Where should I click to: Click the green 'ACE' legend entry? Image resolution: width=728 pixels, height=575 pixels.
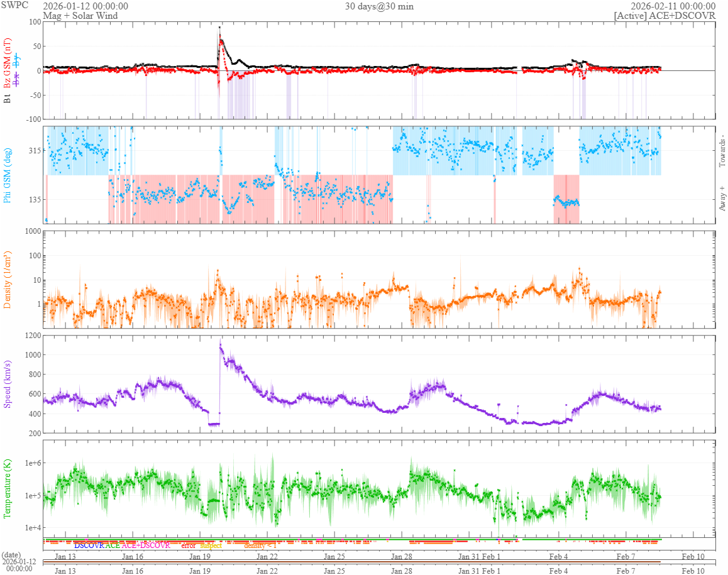(113, 545)
